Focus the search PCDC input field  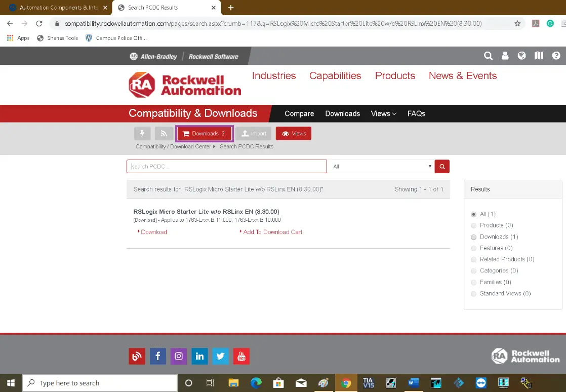pyautogui.click(x=227, y=167)
